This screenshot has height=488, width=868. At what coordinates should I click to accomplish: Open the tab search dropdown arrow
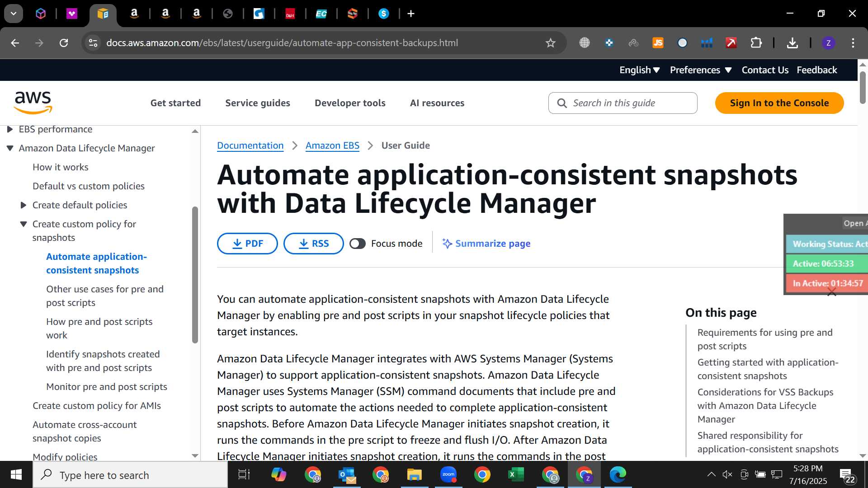coord(14,14)
